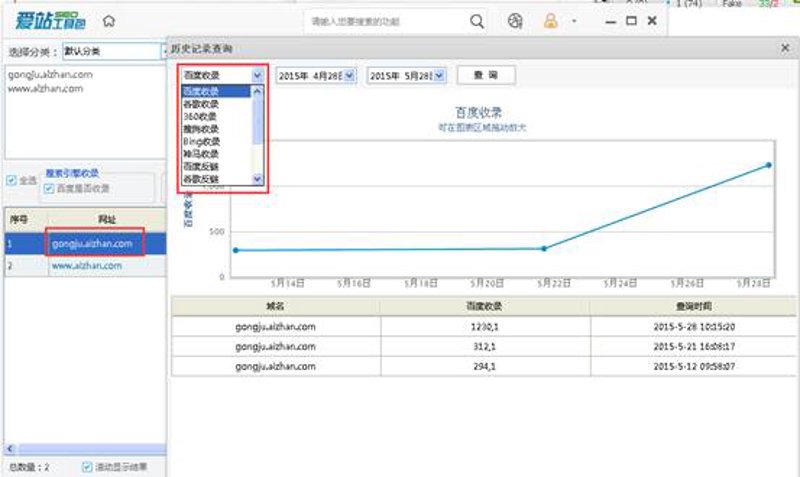Select table row 1 gongju.aizhan.com

tap(85, 244)
